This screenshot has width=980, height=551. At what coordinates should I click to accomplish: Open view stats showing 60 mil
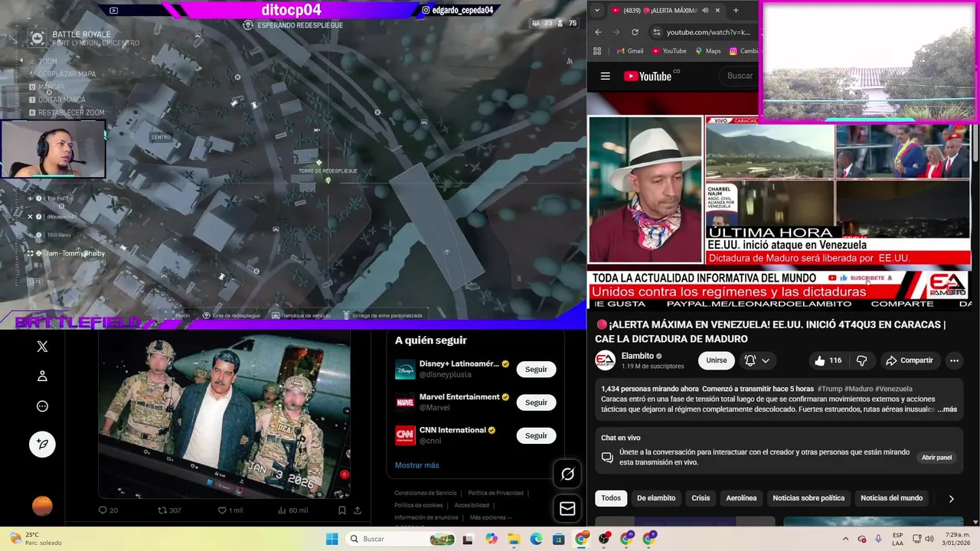tap(292, 510)
